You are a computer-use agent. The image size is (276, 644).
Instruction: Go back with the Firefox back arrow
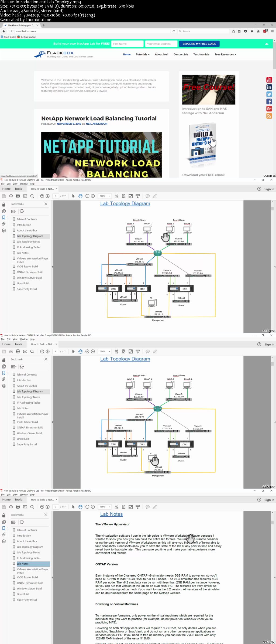4,31
